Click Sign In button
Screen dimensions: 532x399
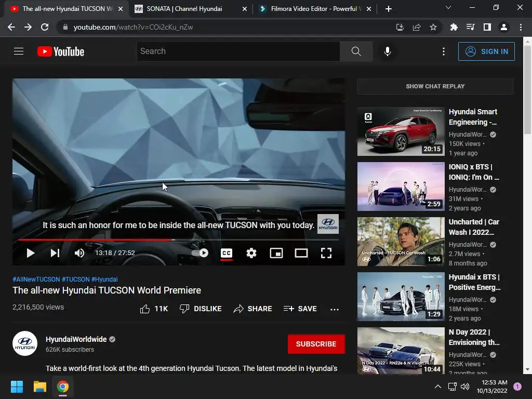pyautogui.click(x=486, y=51)
